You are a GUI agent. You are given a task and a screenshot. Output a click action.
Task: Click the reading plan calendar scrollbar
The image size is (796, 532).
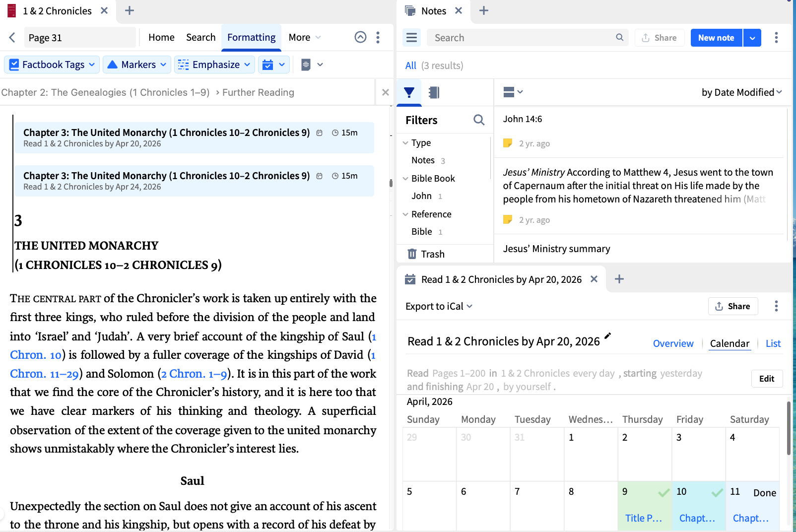coord(789,428)
